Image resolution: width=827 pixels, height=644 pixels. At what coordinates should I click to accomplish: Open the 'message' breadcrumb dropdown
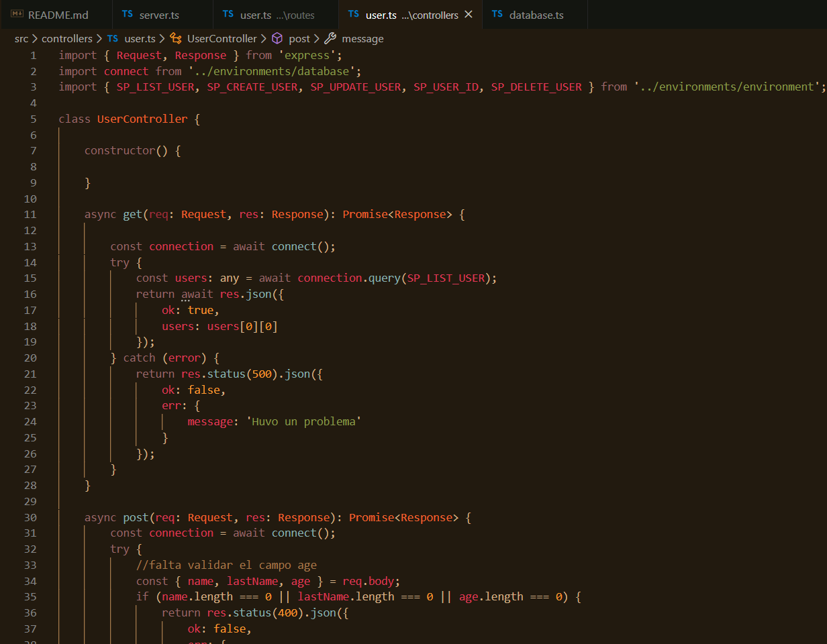[362, 39]
